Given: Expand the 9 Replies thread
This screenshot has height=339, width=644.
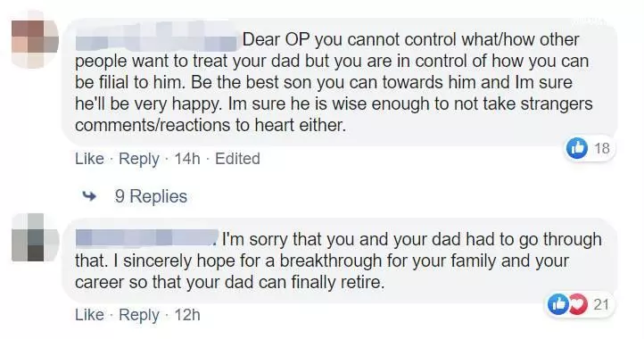Looking at the screenshot, I should (151, 196).
